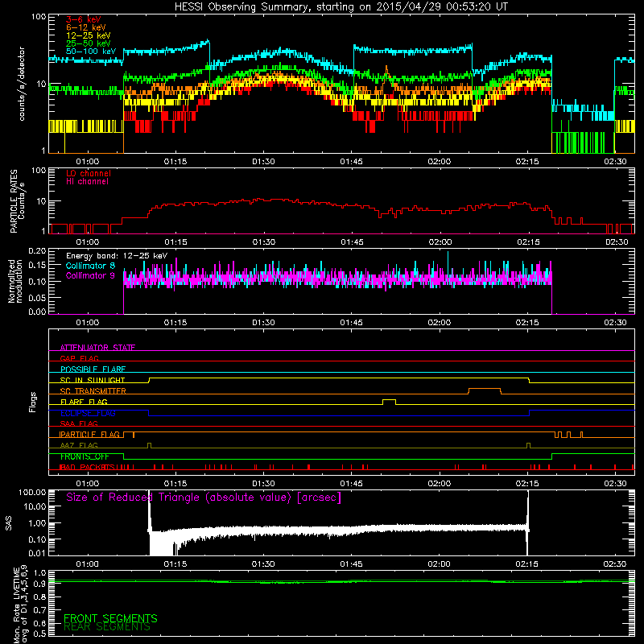Viewport: 644px width, 644px height.
Task: Click the FRONT SEGMENTS legend label
Action: [x=110, y=618]
